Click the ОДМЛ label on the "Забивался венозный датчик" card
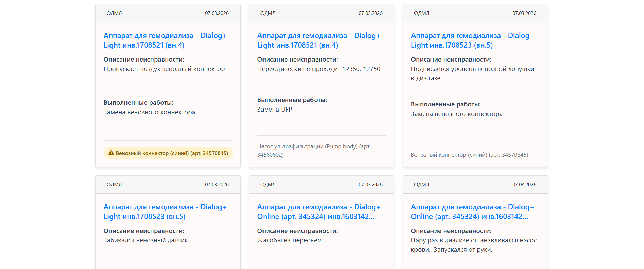Image resolution: width=644 pixels, height=269 pixels. tap(114, 185)
